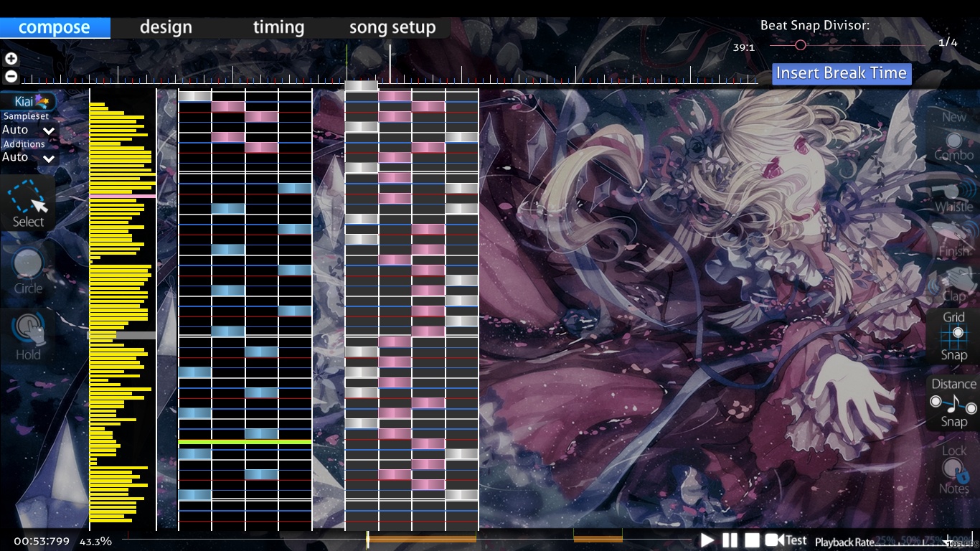Open the timing tab
The height and width of the screenshot is (551, 980).
pyautogui.click(x=278, y=27)
